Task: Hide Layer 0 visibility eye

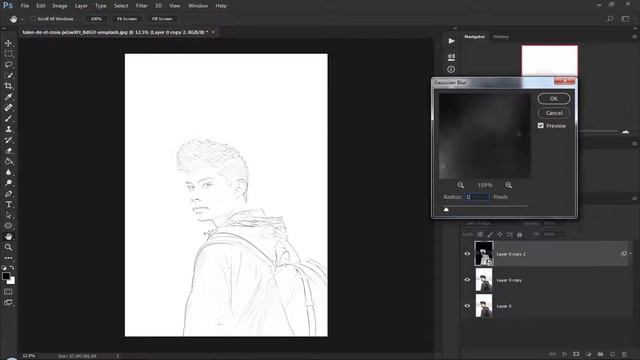Action: 467,306
